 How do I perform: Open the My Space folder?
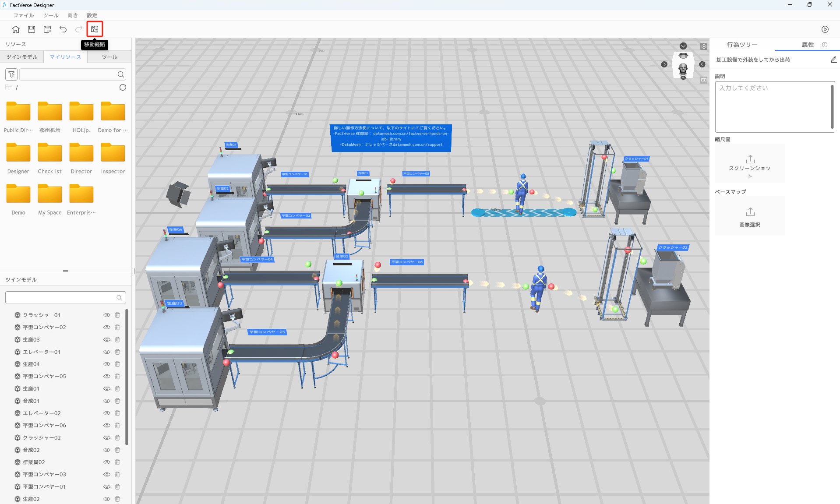tap(50, 199)
